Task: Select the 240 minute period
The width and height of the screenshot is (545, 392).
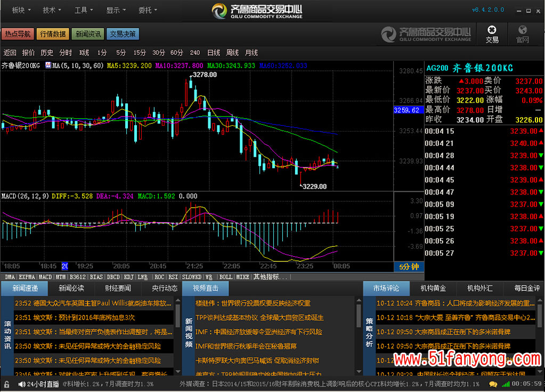Action: pyautogui.click(x=194, y=53)
